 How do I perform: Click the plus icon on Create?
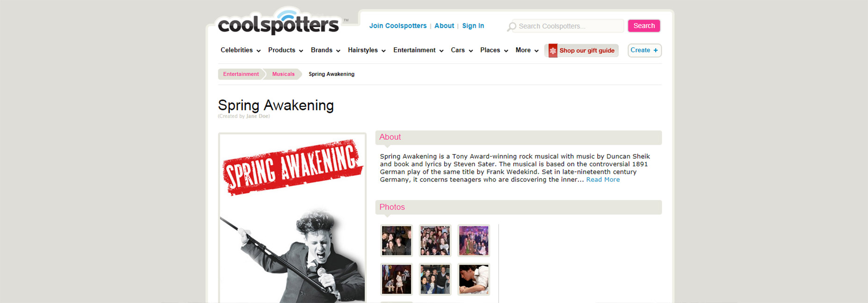coord(656,50)
